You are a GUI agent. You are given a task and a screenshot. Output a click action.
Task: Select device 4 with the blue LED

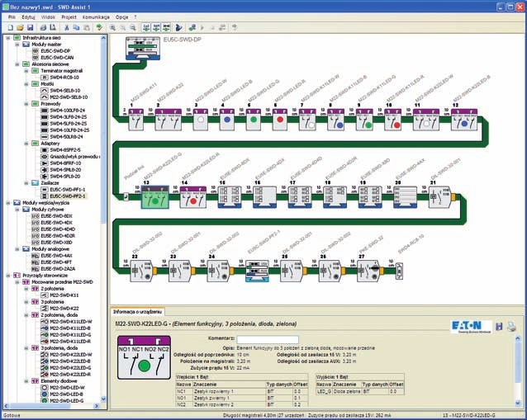click(227, 120)
